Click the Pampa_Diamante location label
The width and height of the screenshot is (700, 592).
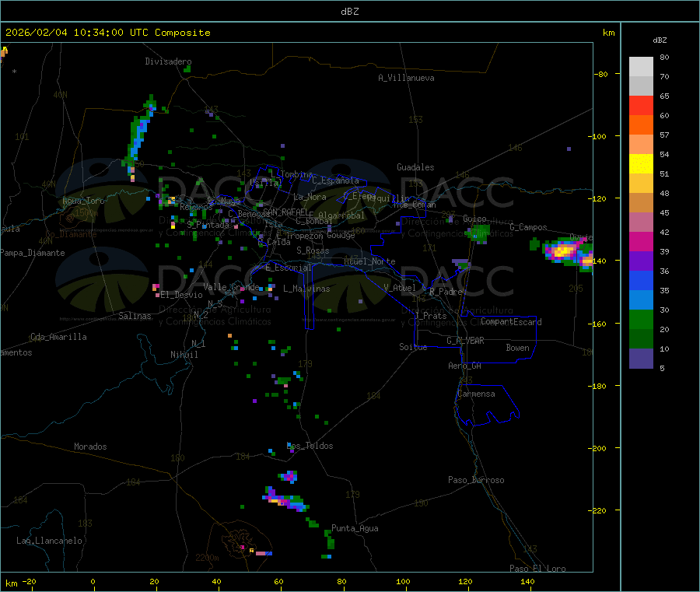[x=33, y=253]
